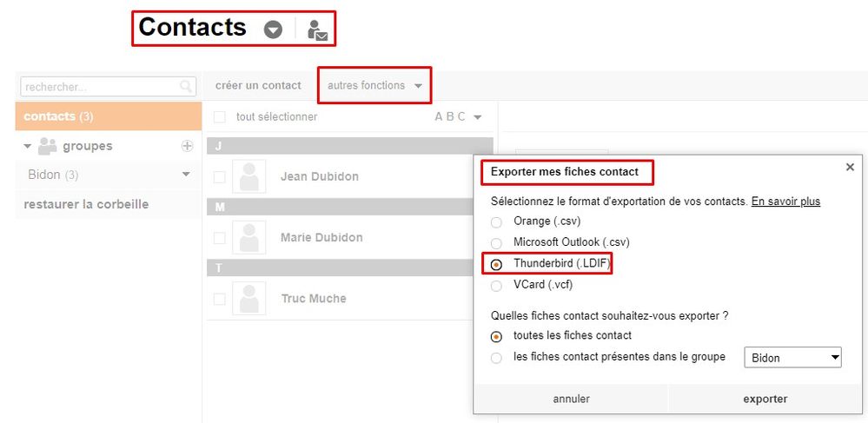Click Jean Dubidon's avatar picture
868x423 pixels.
pyautogui.click(x=249, y=176)
